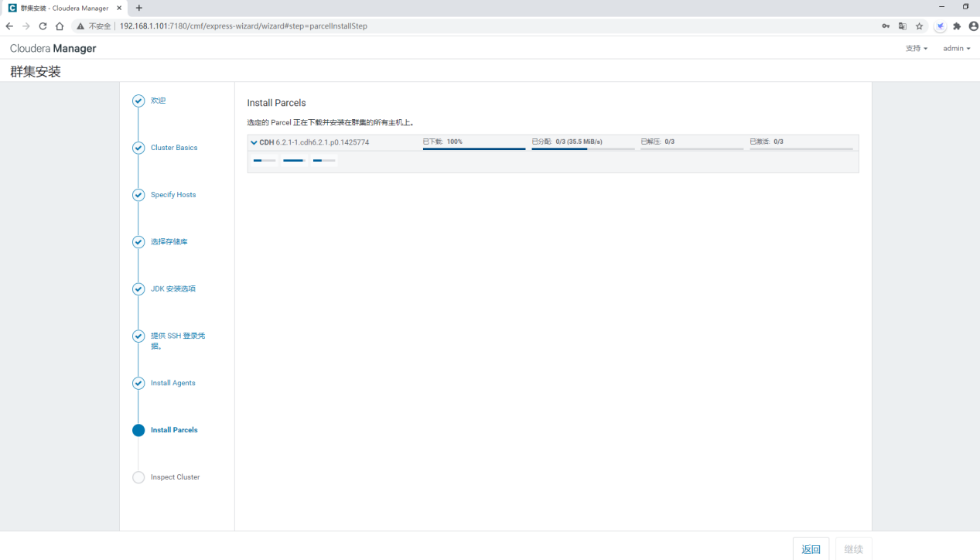Click the 已分配 distribution progress bar
980x560 pixels.
[583, 149]
